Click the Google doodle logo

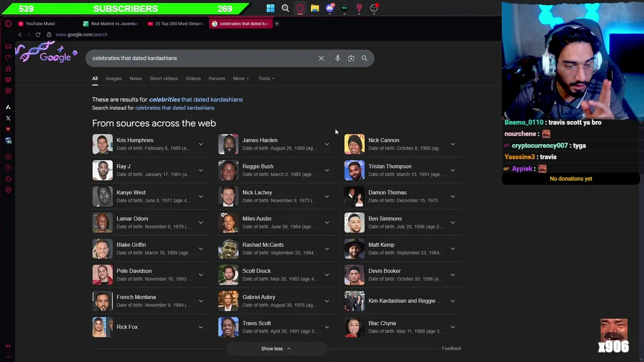pos(47,52)
